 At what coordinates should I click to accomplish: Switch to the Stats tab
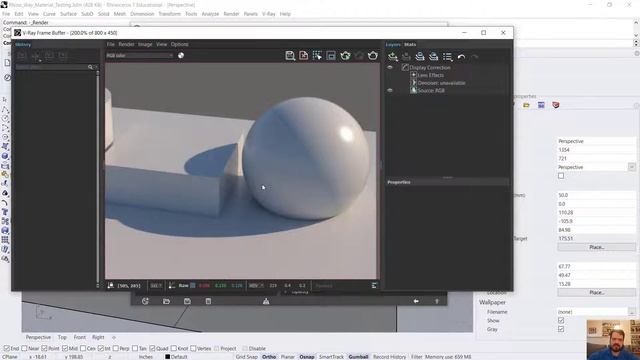pos(410,44)
